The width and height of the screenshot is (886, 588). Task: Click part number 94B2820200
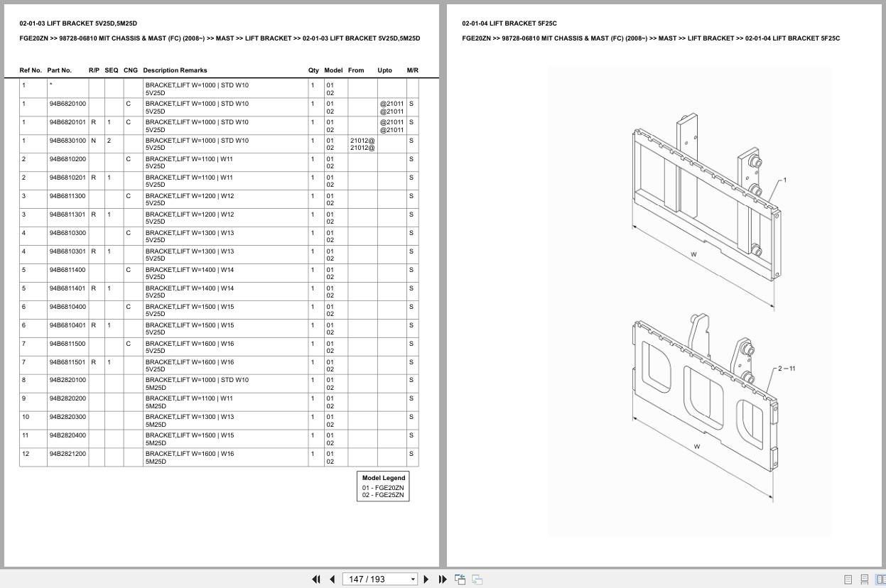pyautogui.click(x=67, y=398)
